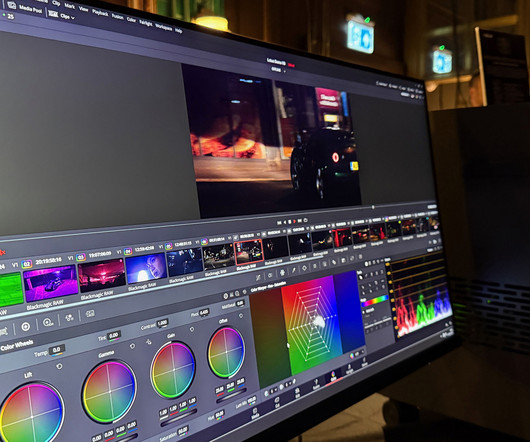Click the center of Gamma wheel
The width and height of the screenshot is (530, 442).
(x=110, y=391)
